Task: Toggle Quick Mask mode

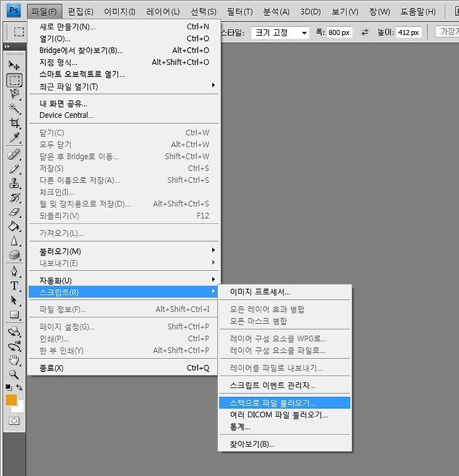Action: tap(14, 421)
